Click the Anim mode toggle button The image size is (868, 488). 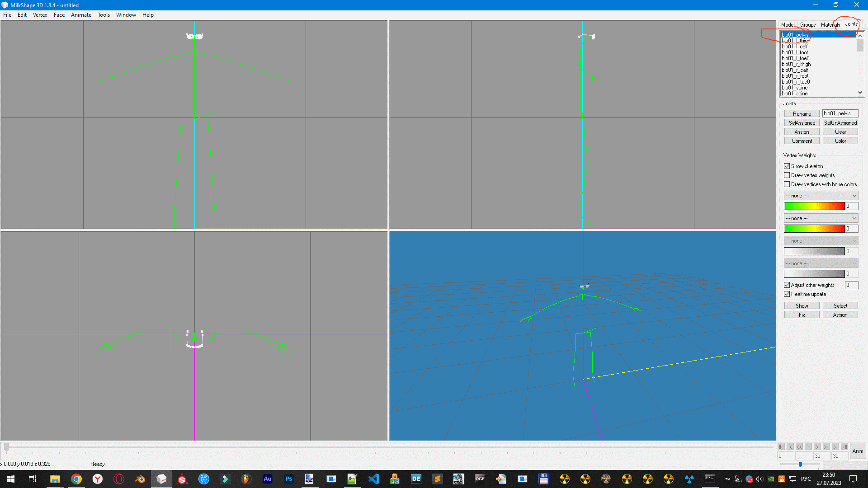(x=858, y=451)
